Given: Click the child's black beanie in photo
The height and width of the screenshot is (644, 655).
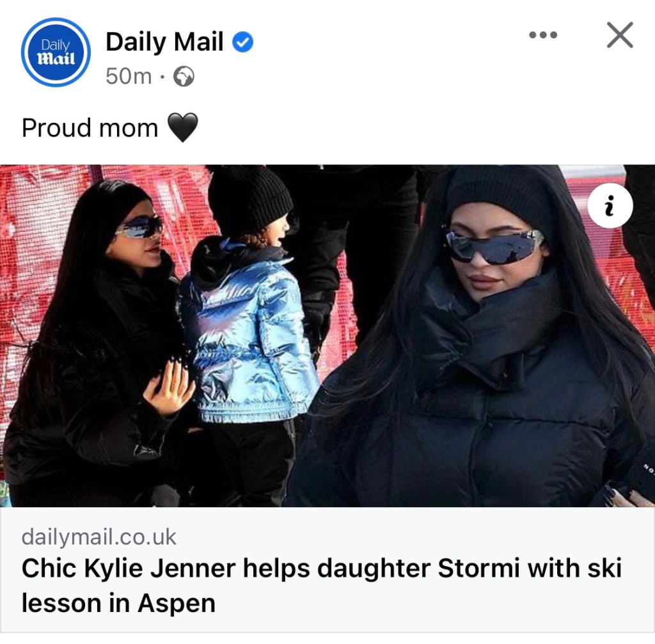Looking at the screenshot, I should click(x=249, y=198).
